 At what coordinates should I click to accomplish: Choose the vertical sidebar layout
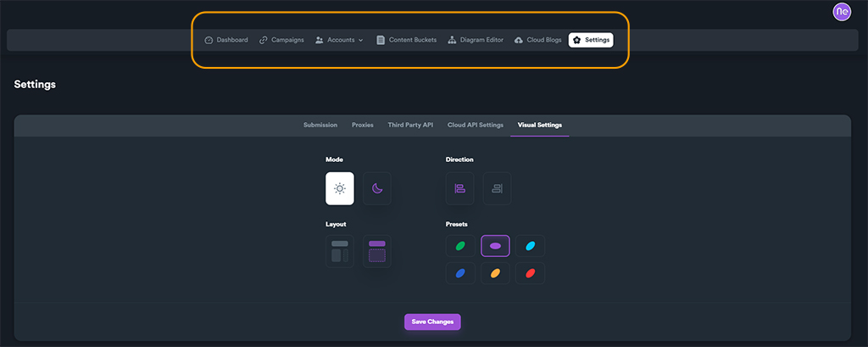[340, 251]
